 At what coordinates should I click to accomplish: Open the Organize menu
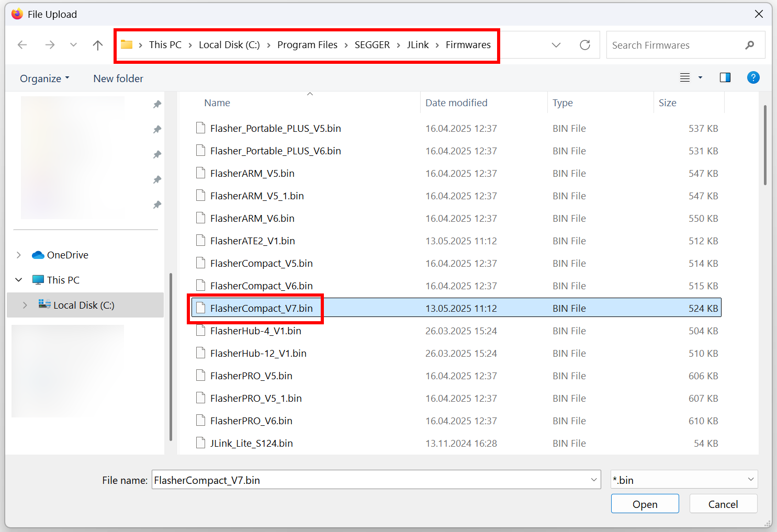click(44, 78)
